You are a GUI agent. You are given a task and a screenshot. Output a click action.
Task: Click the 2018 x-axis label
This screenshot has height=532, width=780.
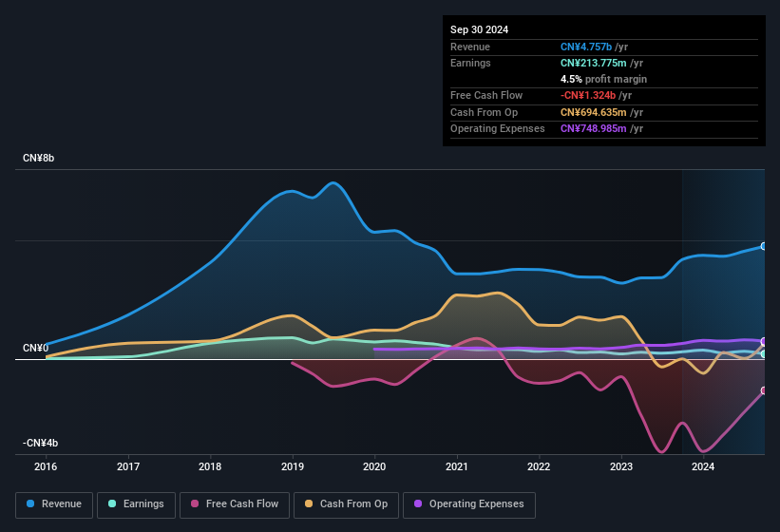pyautogui.click(x=210, y=466)
